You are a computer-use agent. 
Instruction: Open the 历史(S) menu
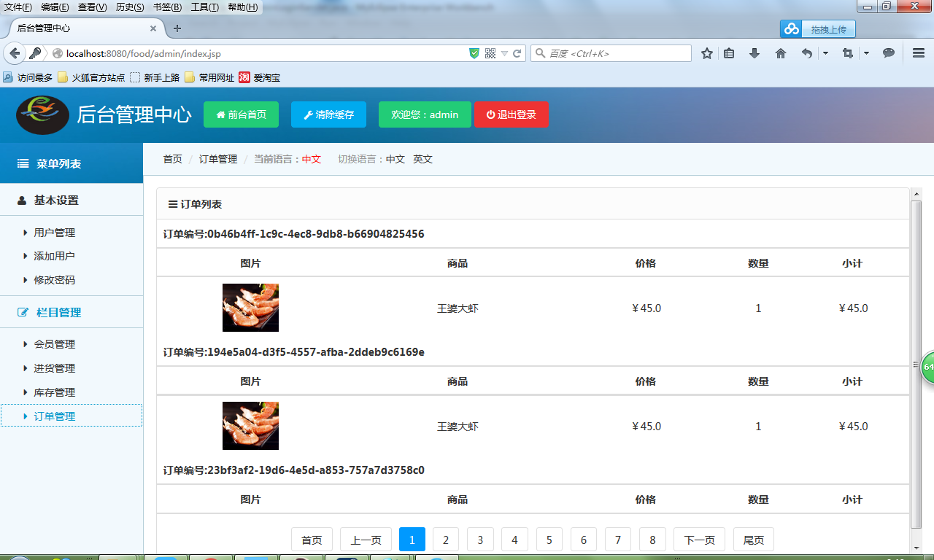pos(130,7)
